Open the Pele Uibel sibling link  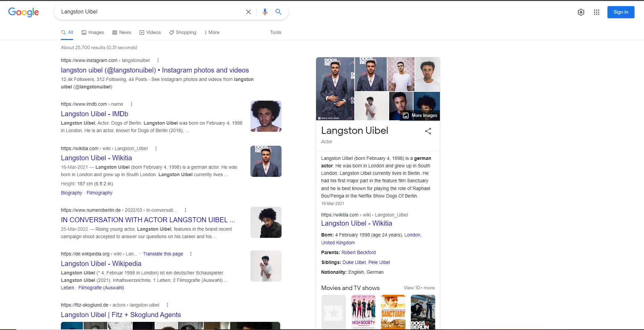tap(379, 262)
